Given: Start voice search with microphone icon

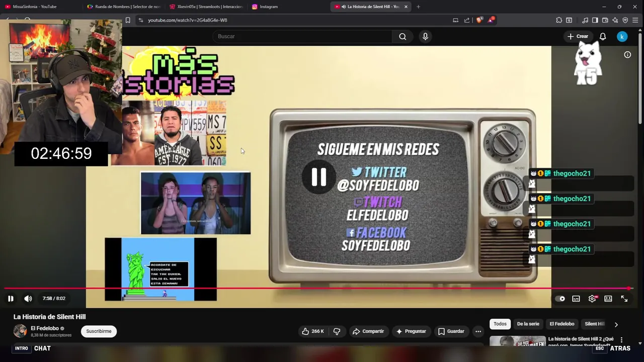Looking at the screenshot, I should click(425, 36).
